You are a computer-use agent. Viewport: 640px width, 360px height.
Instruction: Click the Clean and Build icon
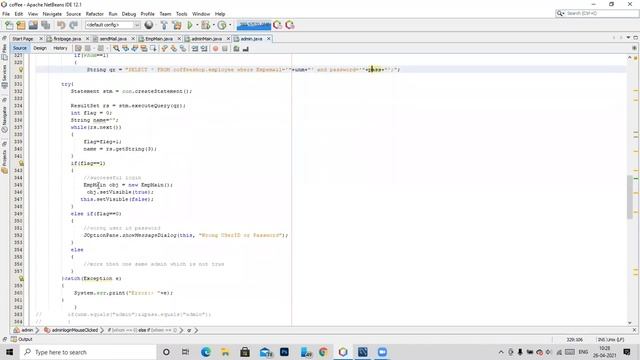[177, 25]
